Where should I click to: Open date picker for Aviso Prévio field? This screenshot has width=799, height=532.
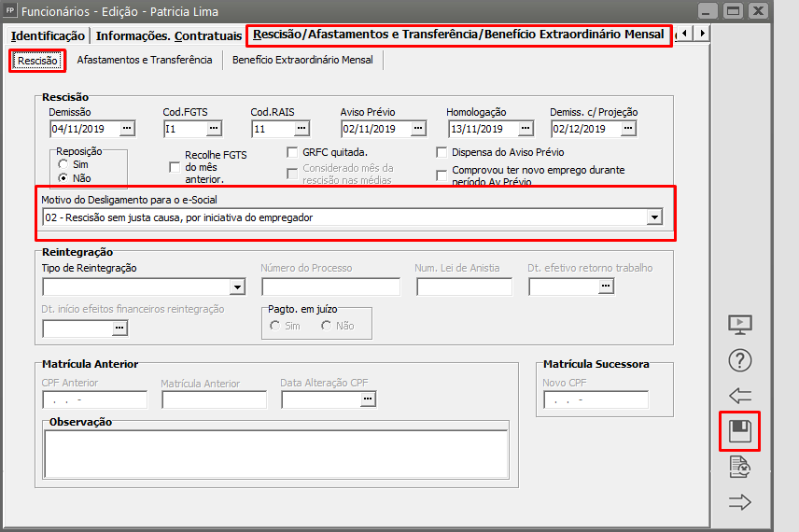[418, 129]
